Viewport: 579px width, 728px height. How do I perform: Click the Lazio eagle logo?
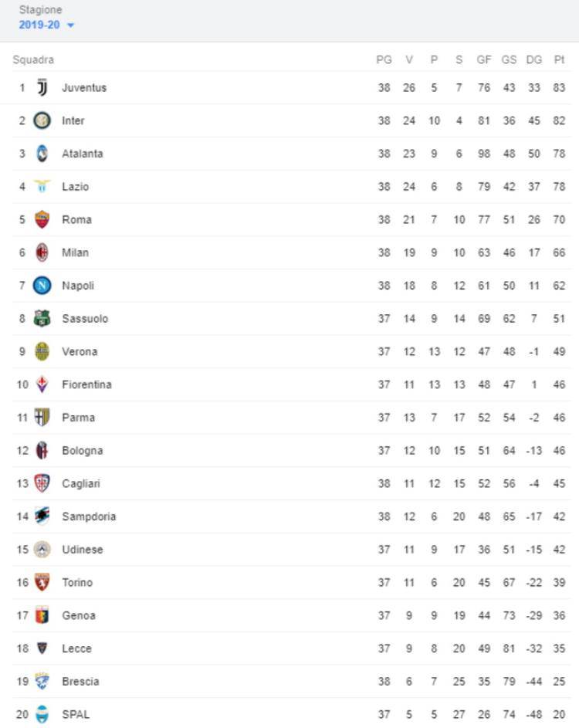(x=42, y=186)
